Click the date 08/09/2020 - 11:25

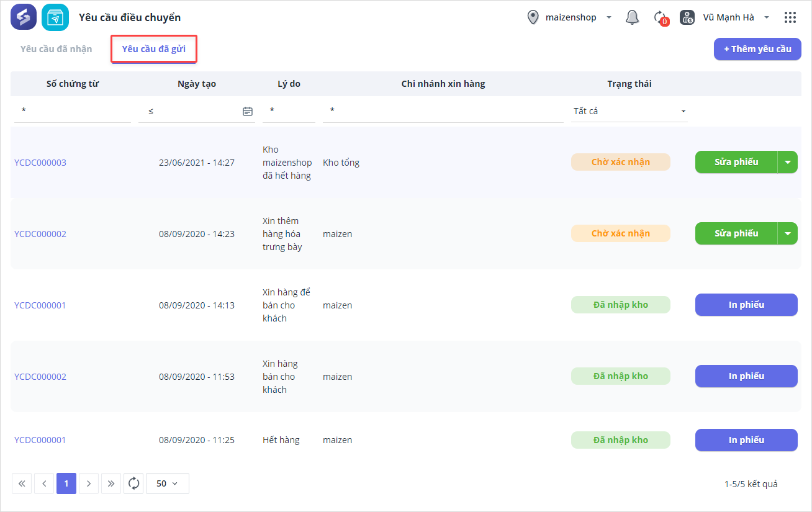tap(197, 440)
